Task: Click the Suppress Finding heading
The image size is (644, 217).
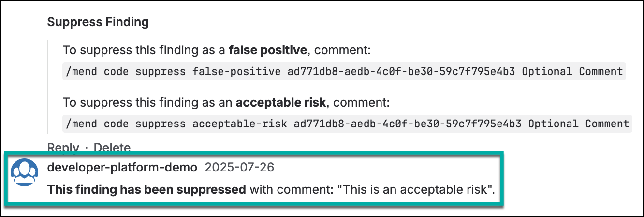Action: 98,22
